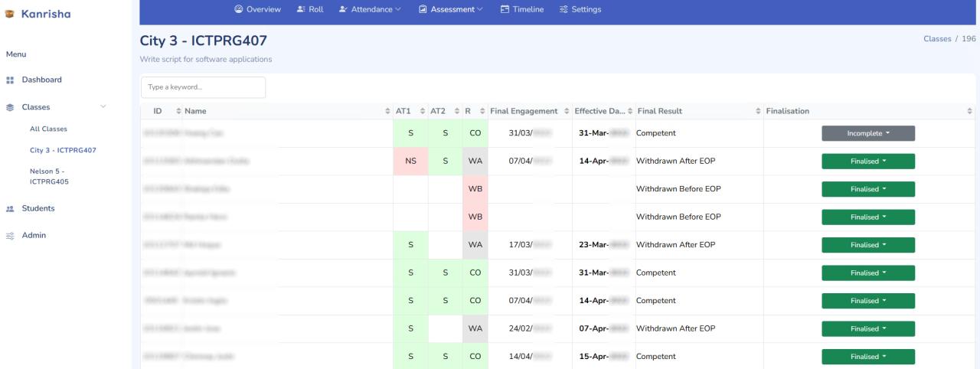Click the Timeline calendar icon in top bar
The width and height of the screenshot is (980, 369).
click(505, 9)
